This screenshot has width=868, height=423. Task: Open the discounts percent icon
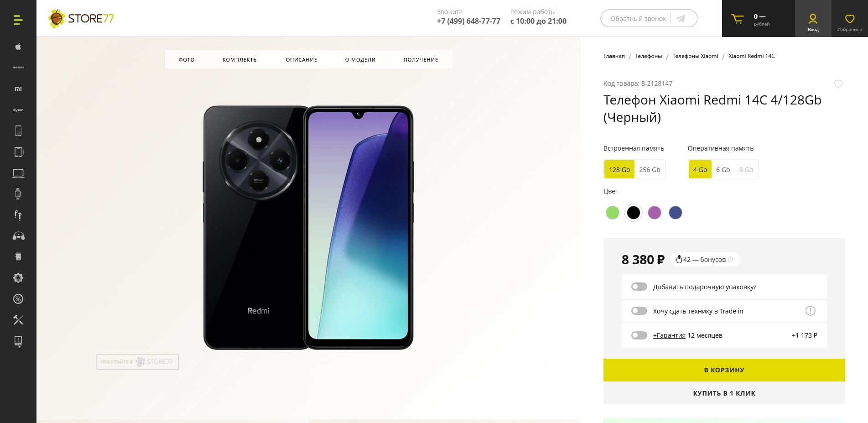(18, 299)
